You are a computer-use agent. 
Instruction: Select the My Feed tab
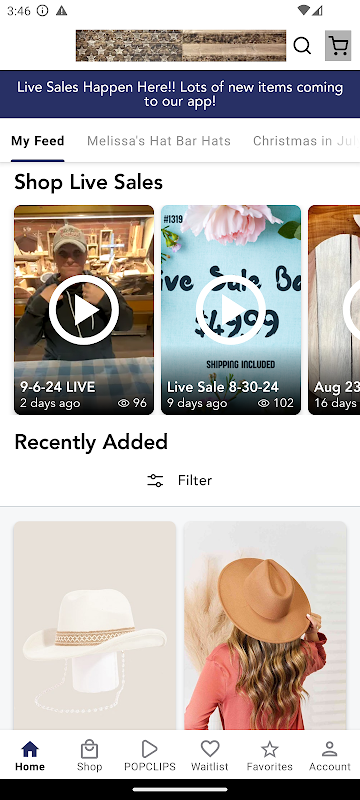pyautogui.click(x=38, y=141)
